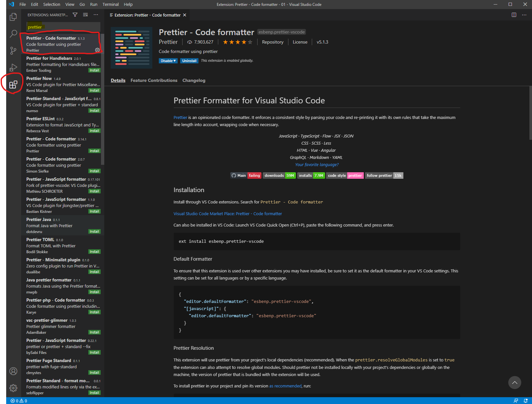This screenshot has width=532, height=404.
Task: Clear extensions search results icon
Action: click(x=85, y=15)
